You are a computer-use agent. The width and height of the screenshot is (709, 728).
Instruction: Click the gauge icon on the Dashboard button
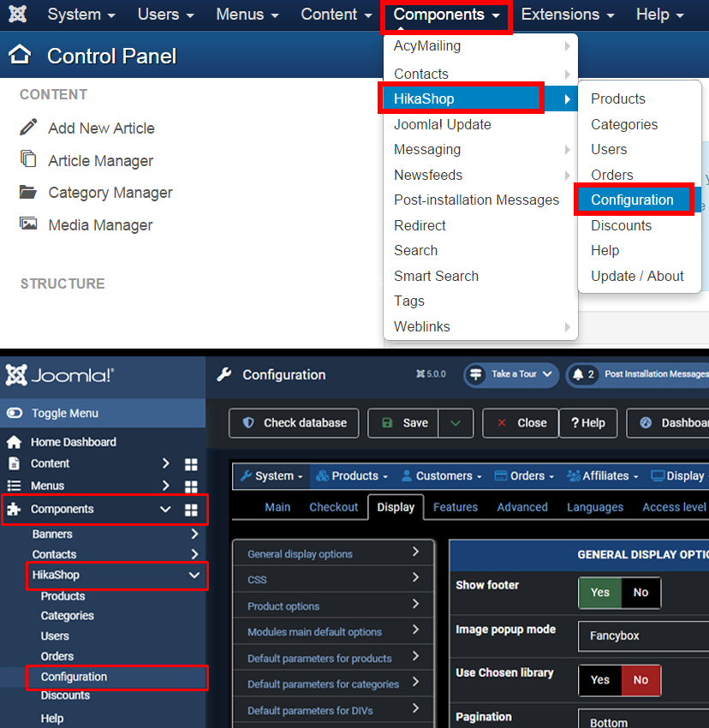click(x=646, y=422)
